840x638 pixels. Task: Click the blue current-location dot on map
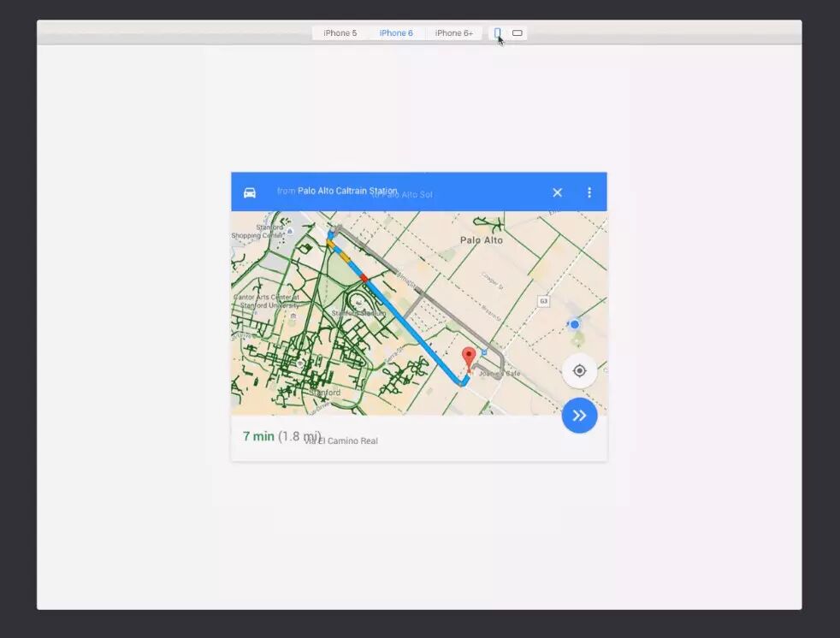(x=575, y=324)
